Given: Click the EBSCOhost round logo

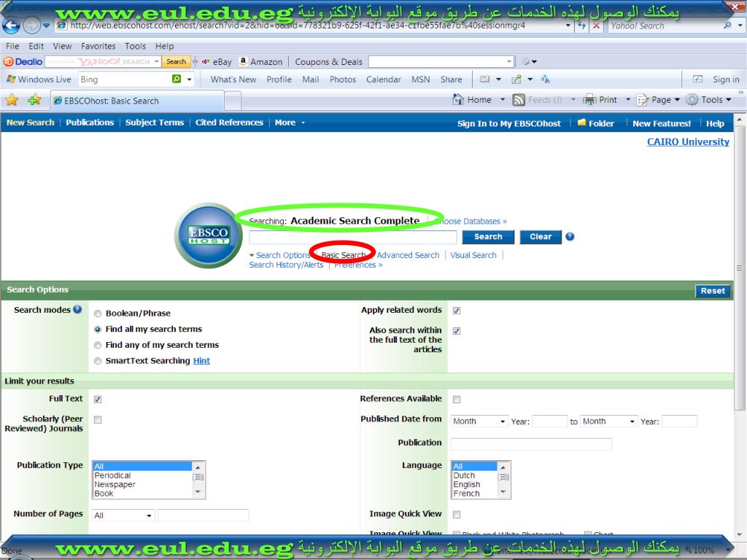Looking at the screenshot, I should coord(209,236).
